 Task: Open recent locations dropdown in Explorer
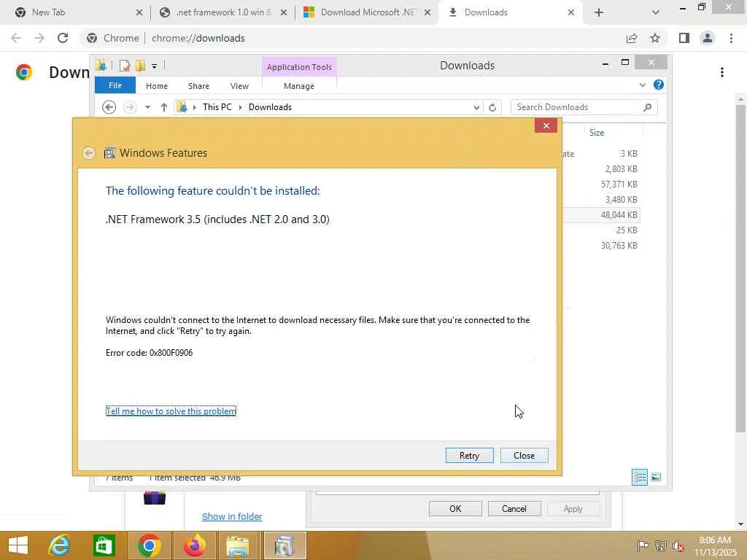(147, 107)
